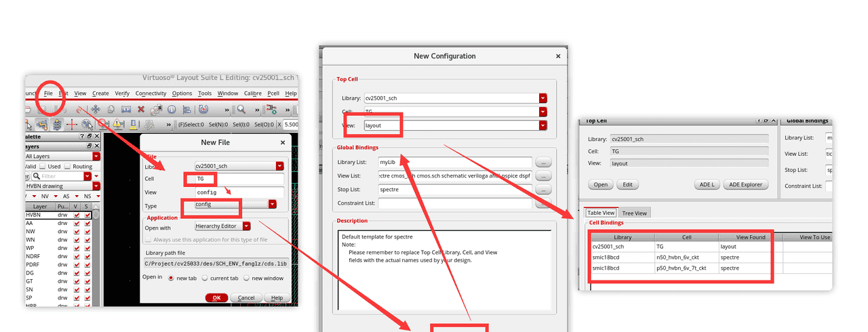Click the red X delete icon
868x332 pixels.
tap(141, 109)
